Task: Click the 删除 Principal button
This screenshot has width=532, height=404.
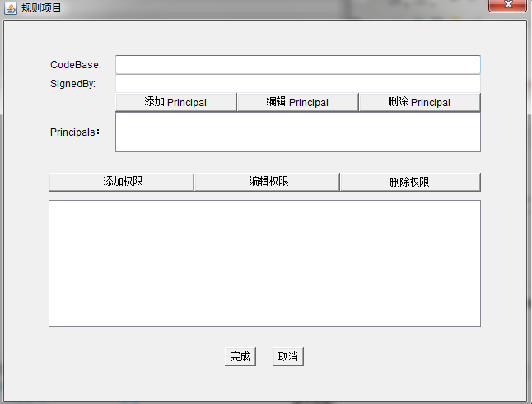Action: click(x=420, y=102)
